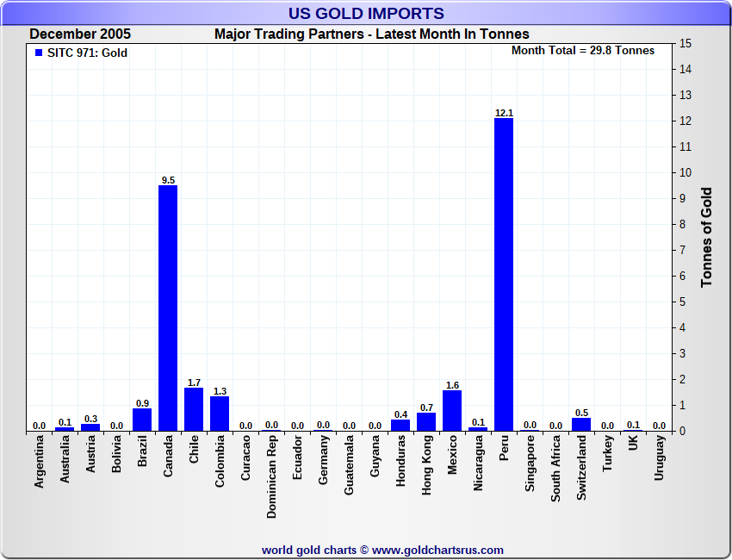732x560 pixels.
Task: Click the Colombia axis label
Action: point(220,462)
